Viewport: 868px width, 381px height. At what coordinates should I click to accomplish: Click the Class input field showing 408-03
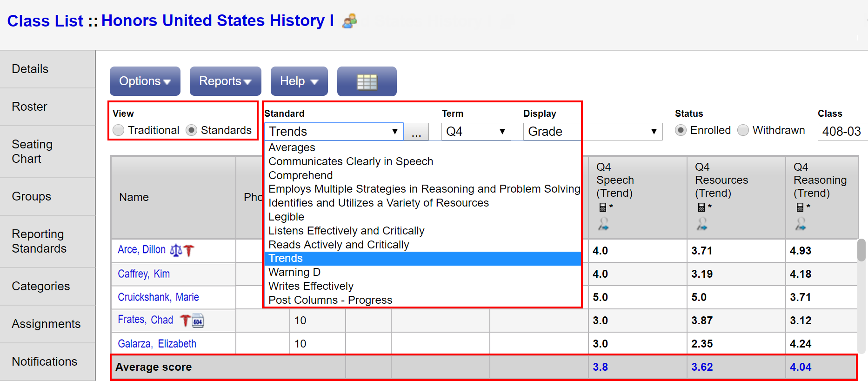click(x=842, y=132)
